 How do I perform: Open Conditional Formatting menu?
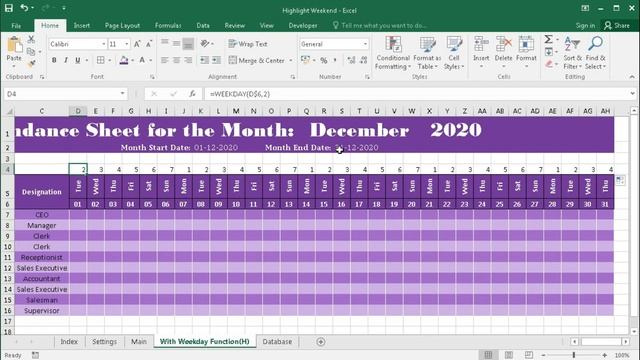click(393, 53)
